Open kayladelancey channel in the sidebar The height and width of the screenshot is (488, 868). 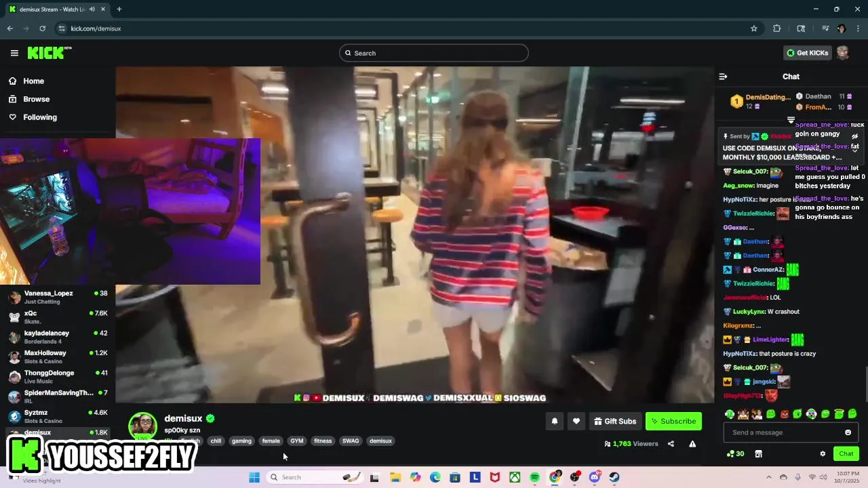point(58,337)
